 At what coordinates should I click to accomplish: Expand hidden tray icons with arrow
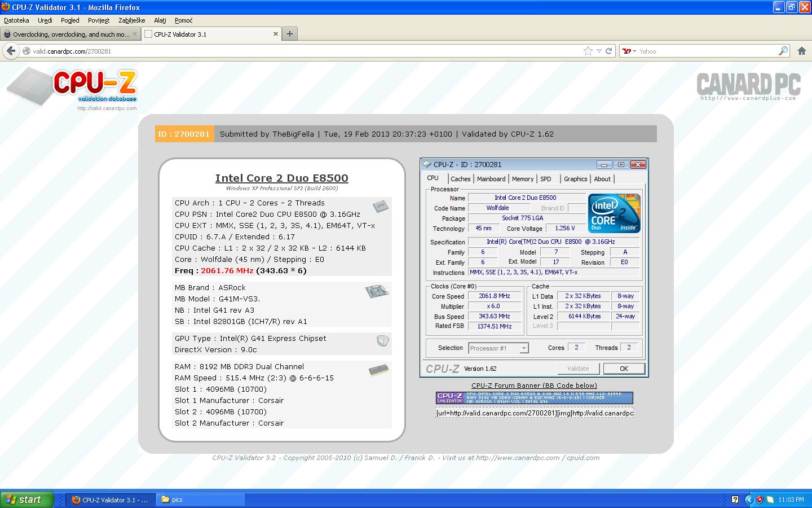coord(749,500)
